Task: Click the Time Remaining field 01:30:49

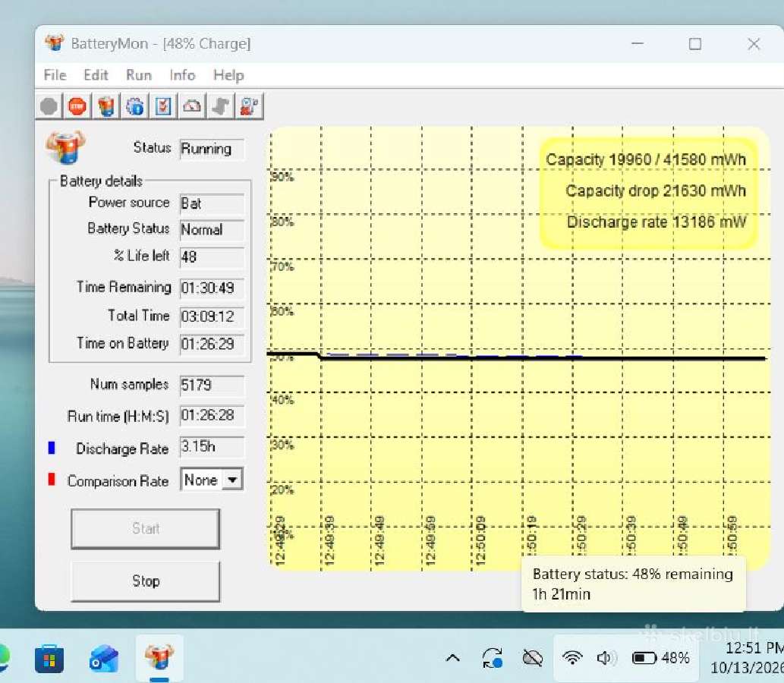Action: click(212, 288)
